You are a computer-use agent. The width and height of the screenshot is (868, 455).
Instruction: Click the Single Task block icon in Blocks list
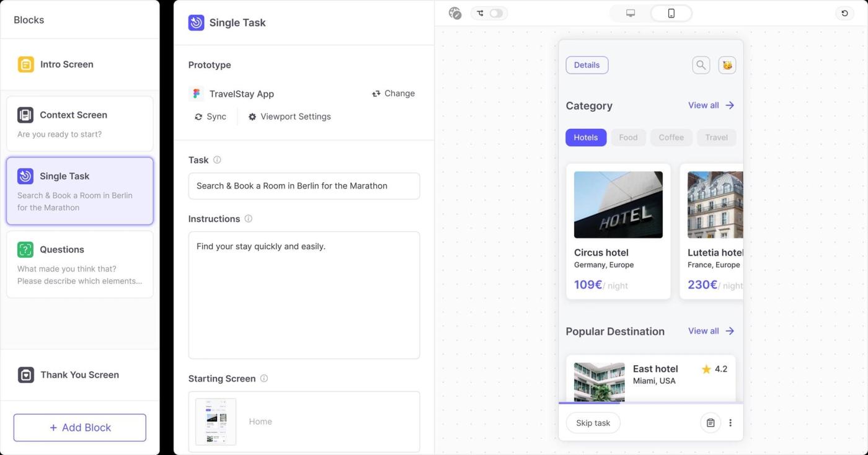25,176
